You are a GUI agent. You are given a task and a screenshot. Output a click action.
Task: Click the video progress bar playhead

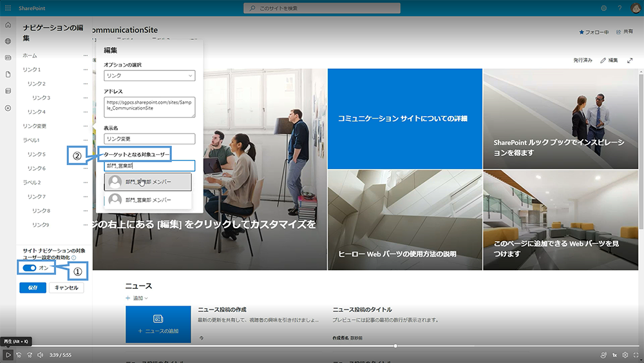tap(395, 346)
